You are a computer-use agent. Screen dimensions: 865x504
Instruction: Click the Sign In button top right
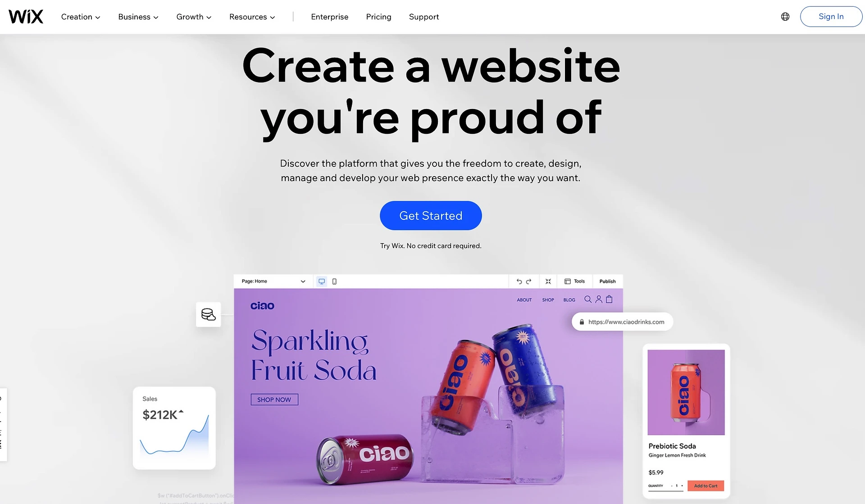tap(831, 16)
